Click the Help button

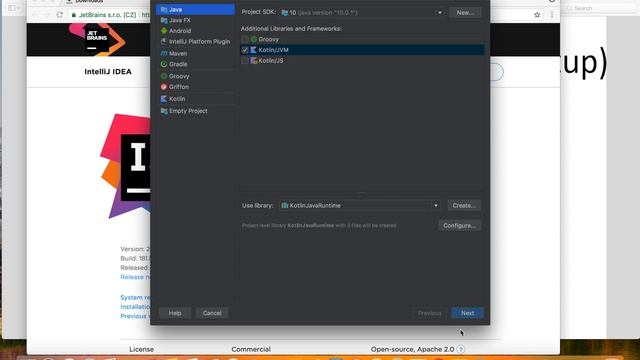(175, 313)
